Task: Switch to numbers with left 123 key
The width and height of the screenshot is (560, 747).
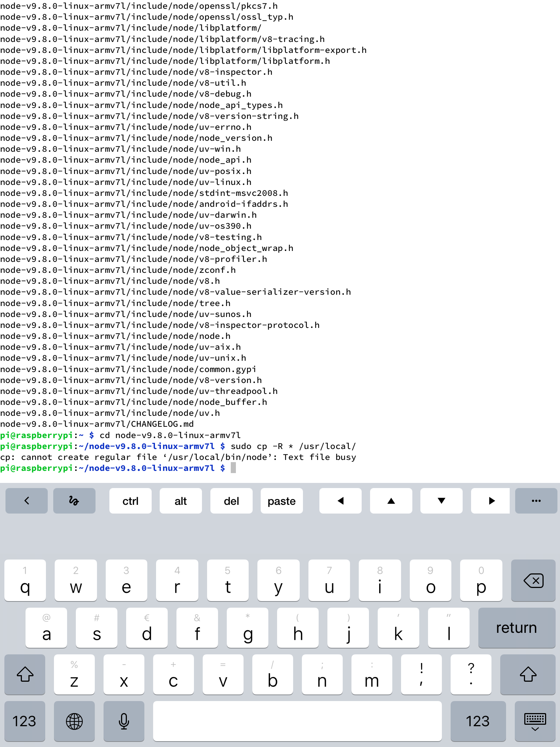Action: pos(24,721)
